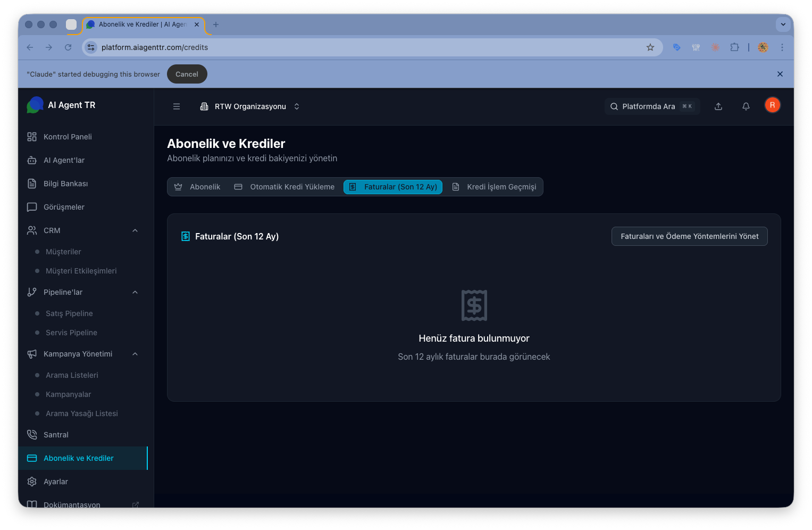812x530 pixels.
Task: Open Arama Yasağı Listesi page
Action: tap(82, 413)
